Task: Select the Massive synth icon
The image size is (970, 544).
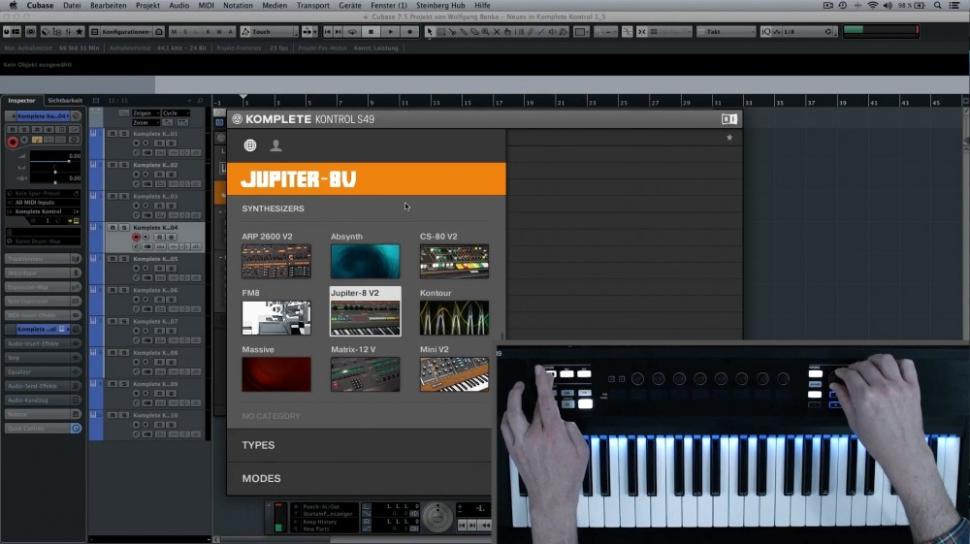Action: point(276,374)
